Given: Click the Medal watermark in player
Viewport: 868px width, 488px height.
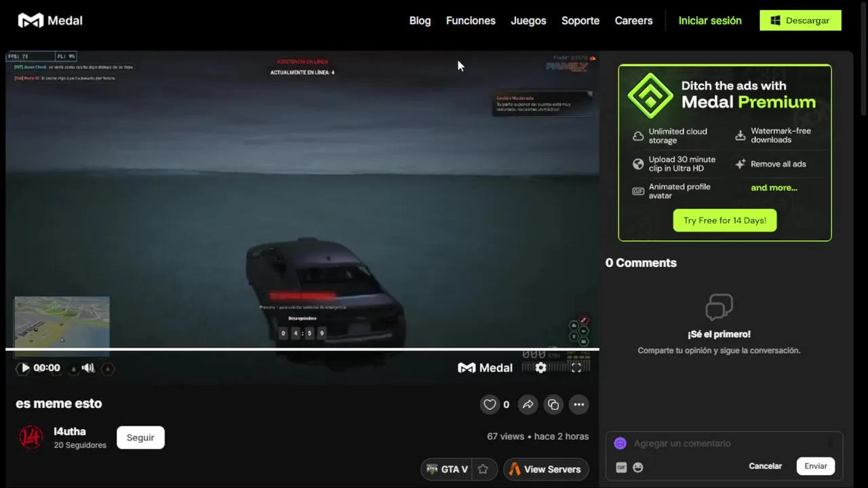Looking at the screenshot, I should point(486,368).
